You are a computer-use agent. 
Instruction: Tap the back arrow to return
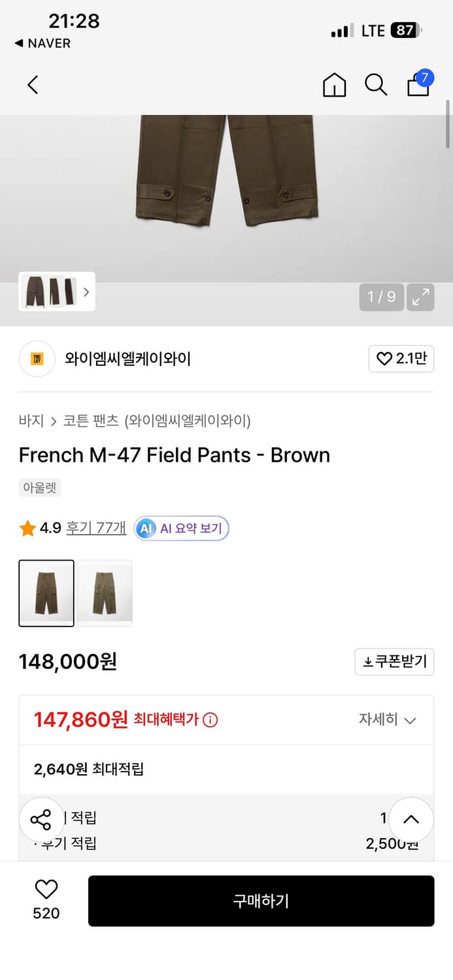tap(33, 85)
